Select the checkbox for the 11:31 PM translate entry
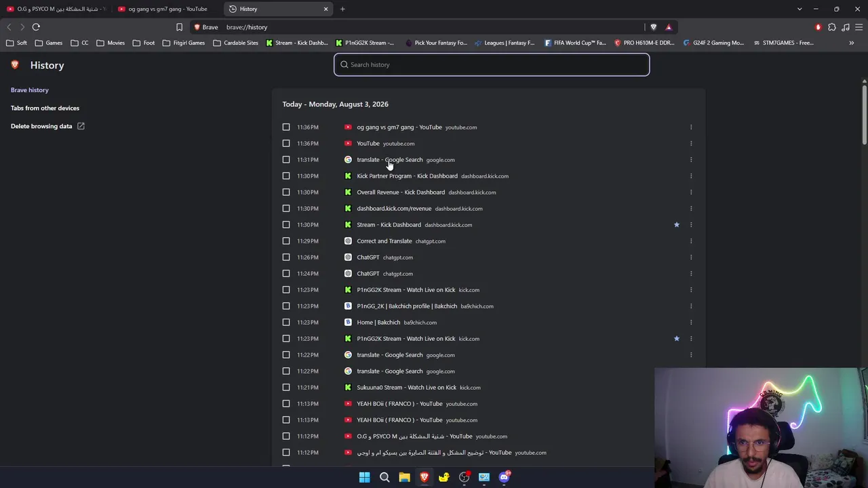 click(x=286, y=160)
